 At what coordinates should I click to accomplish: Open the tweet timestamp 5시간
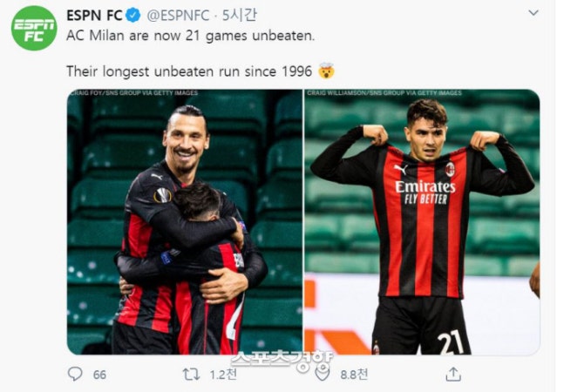(239, 16)
